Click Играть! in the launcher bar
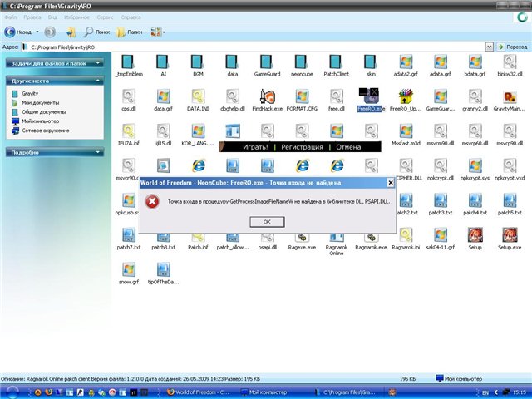Image resolution: width=532 pixels, height=399 pixels. [255, 147]
